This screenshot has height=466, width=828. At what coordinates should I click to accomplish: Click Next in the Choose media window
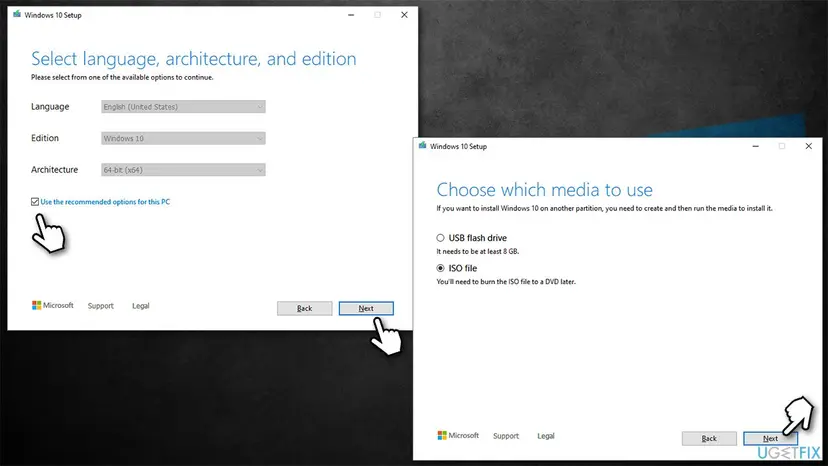click(x=770, y=439)
